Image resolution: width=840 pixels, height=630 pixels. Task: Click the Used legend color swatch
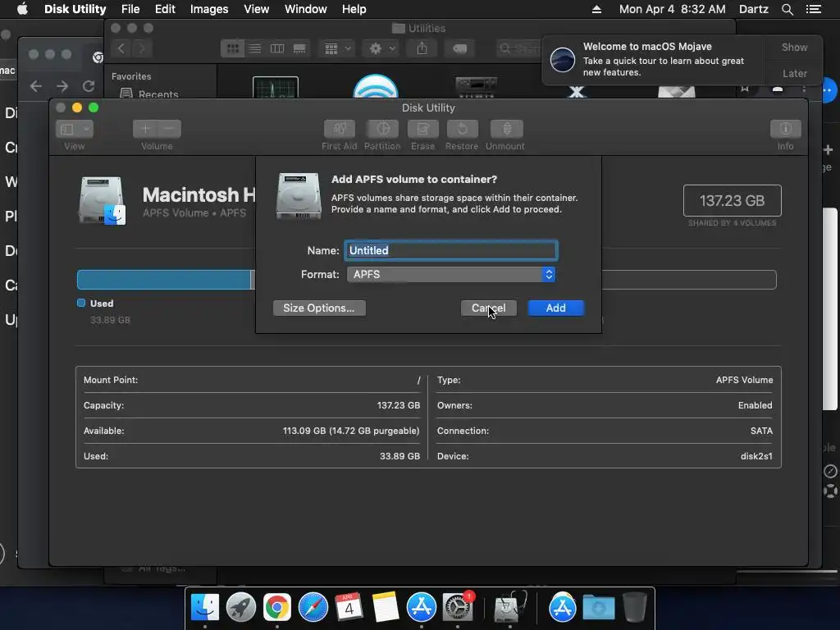(81, 304)
